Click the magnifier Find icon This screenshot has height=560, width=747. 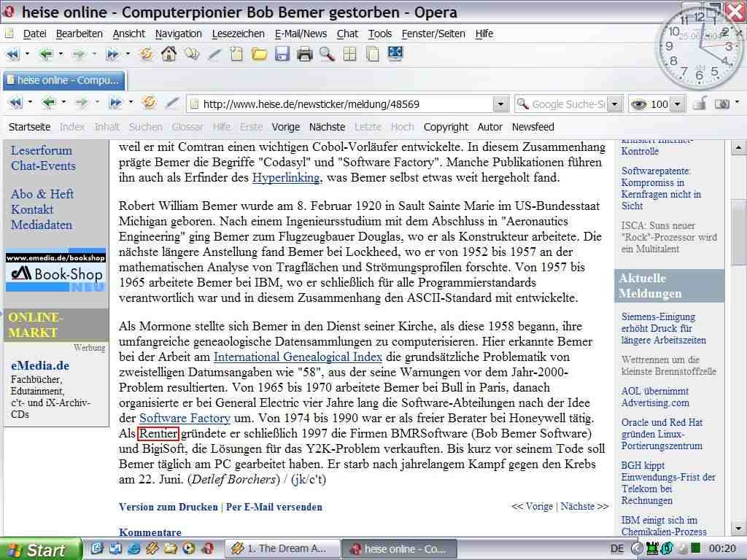coord(328,54)
